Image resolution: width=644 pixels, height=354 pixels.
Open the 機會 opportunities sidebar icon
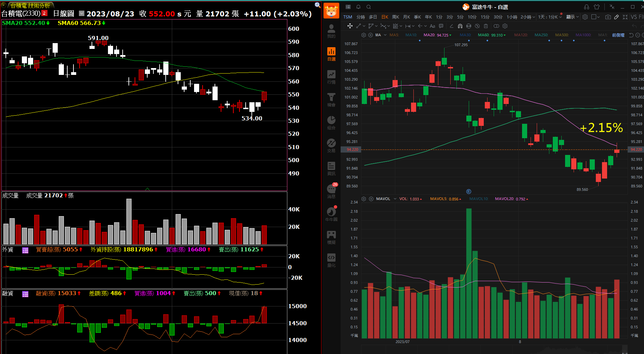pyautogui.click(x=331, y=100)
